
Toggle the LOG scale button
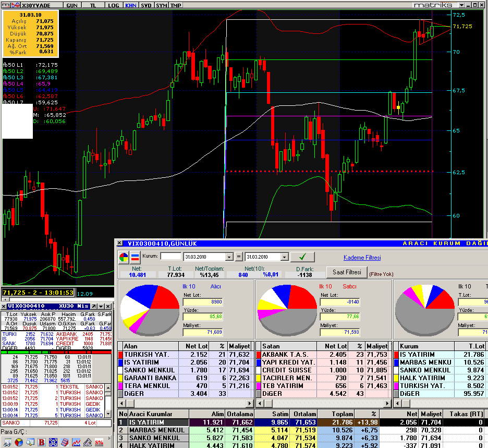coord(114,5)
